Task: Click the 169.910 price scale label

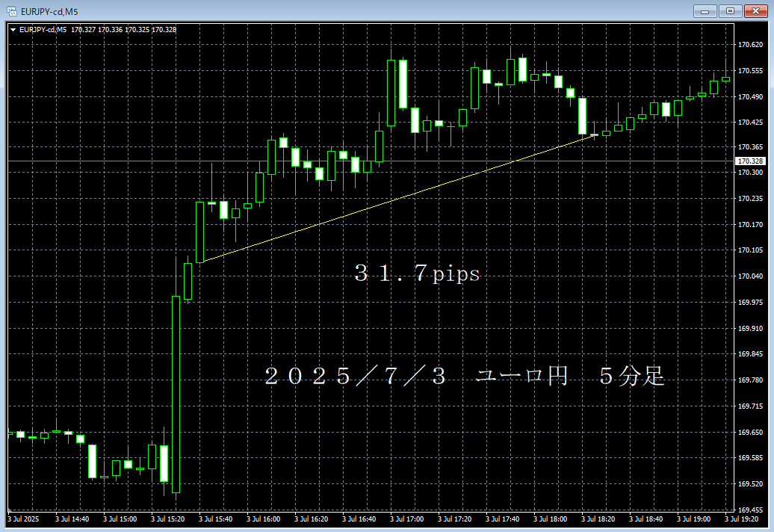Action: (x=750, y=328)
